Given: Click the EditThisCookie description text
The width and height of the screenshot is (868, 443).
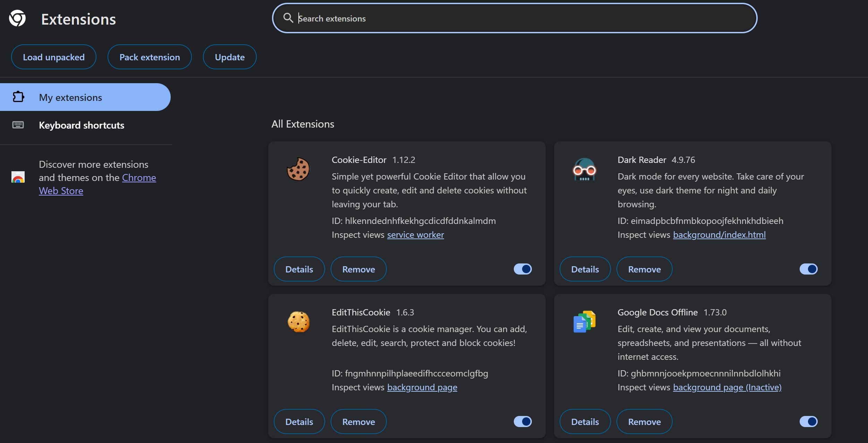Looking at the screenshot, I should pos(429,336).
